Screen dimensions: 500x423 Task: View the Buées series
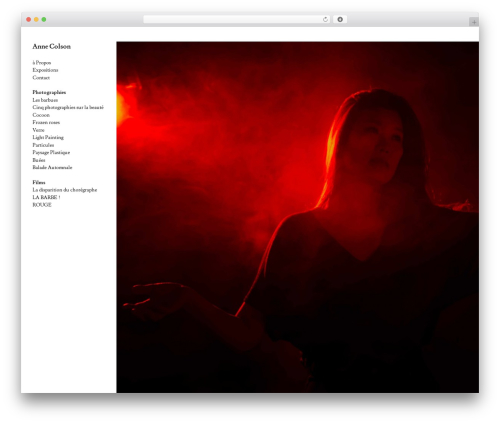click(39, 160)
